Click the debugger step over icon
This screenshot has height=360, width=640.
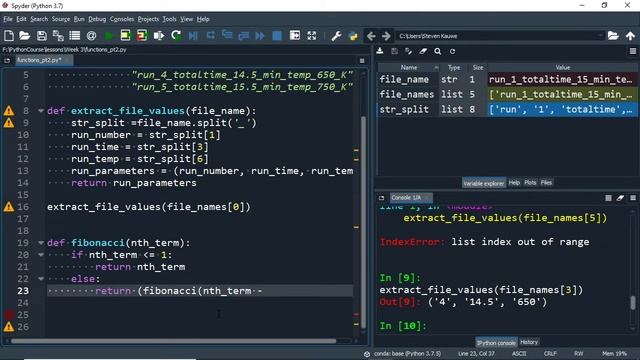pyautogui.click(x=210, y=36)
